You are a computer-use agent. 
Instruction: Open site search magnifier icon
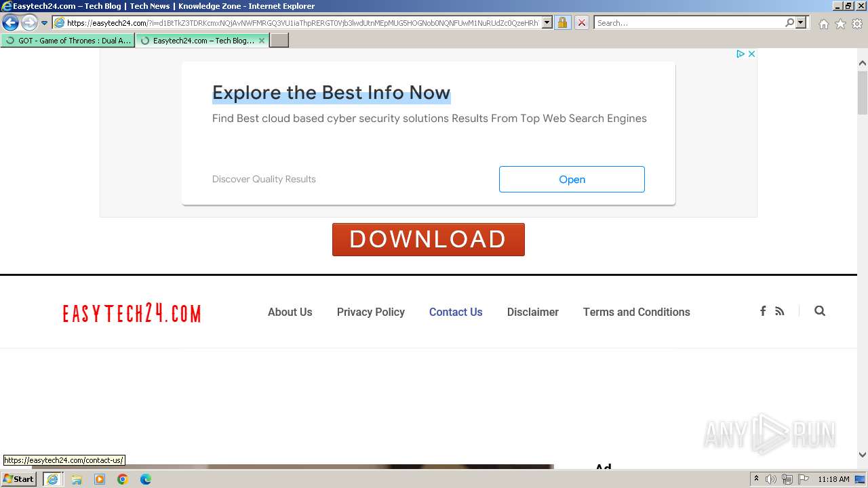(x=820, y=311)
